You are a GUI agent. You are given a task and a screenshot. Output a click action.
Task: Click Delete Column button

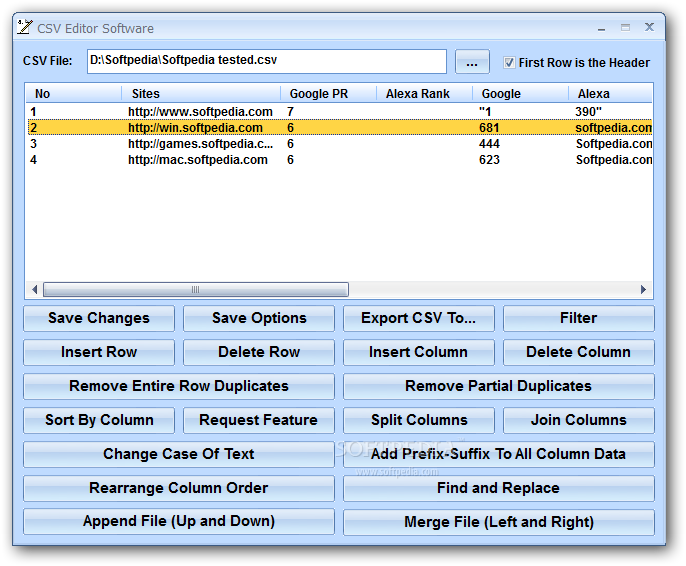[578, 352]
